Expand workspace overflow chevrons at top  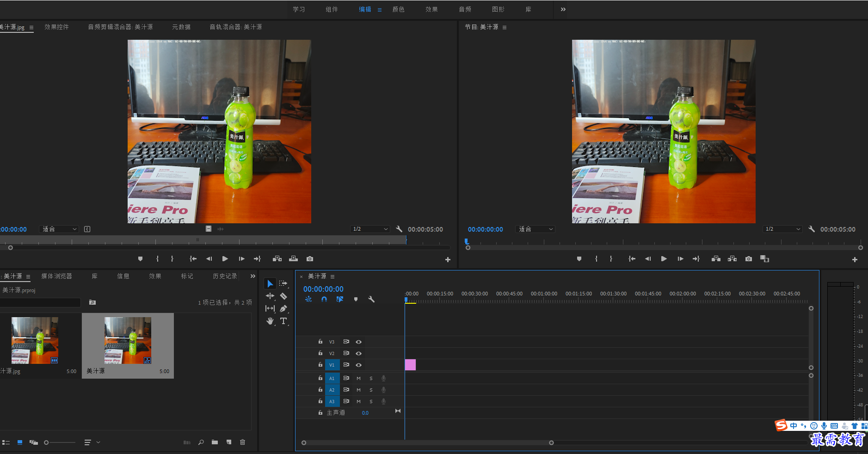563,9
